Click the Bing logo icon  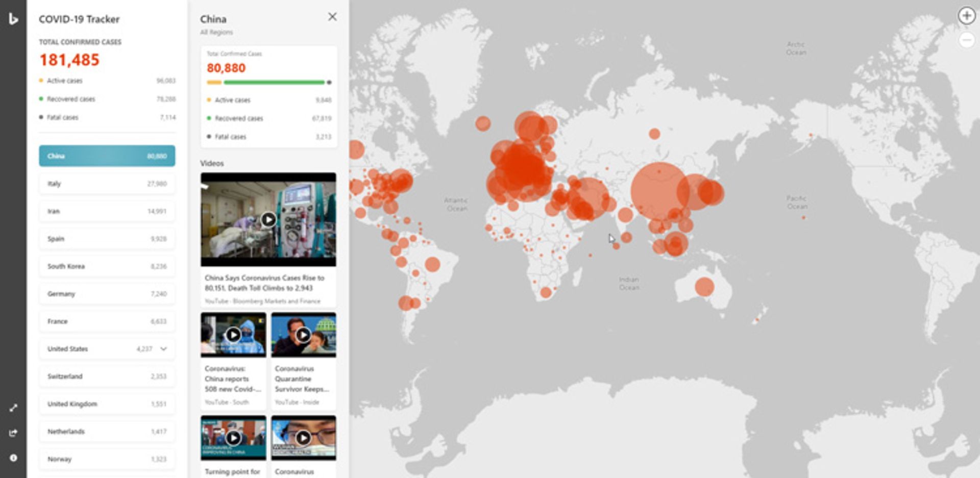[x=13, y=19]
